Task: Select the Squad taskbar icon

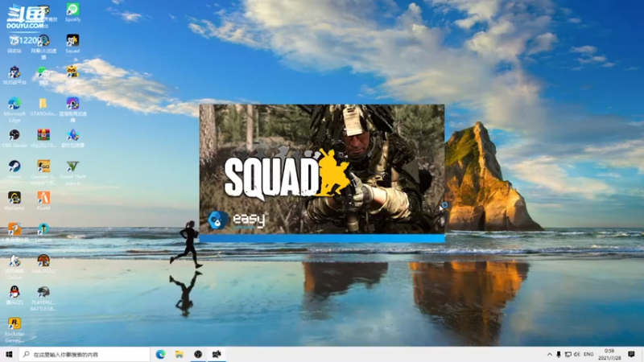Action: point(217,354)
